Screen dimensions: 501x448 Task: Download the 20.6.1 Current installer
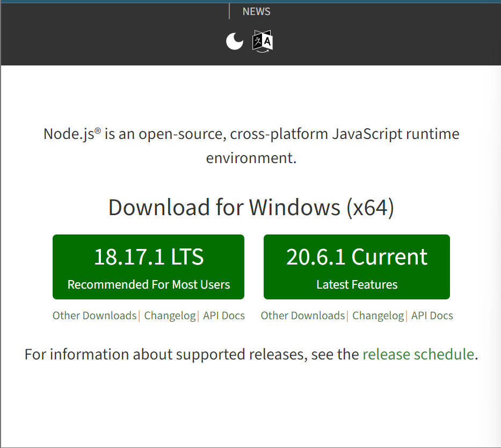(357, 267)
